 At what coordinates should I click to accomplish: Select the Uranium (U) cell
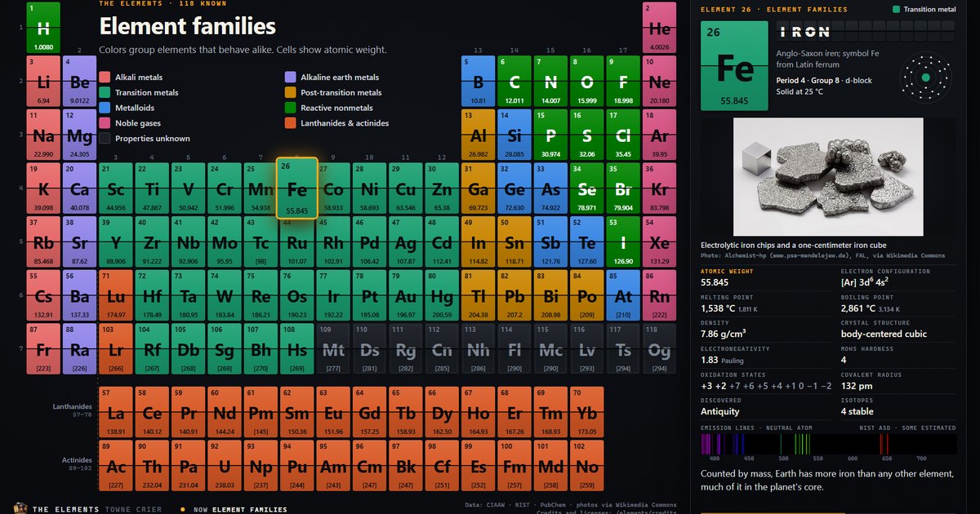point(225,466)
